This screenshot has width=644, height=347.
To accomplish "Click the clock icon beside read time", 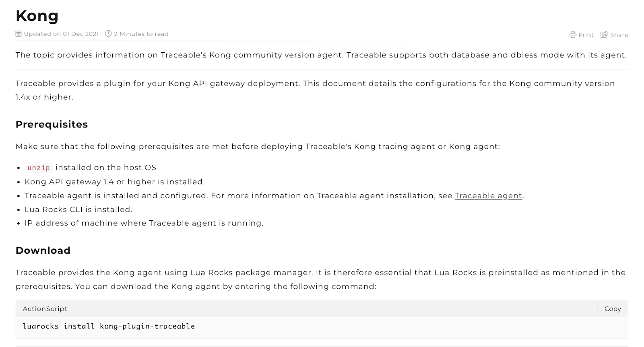I will [108, 34].
